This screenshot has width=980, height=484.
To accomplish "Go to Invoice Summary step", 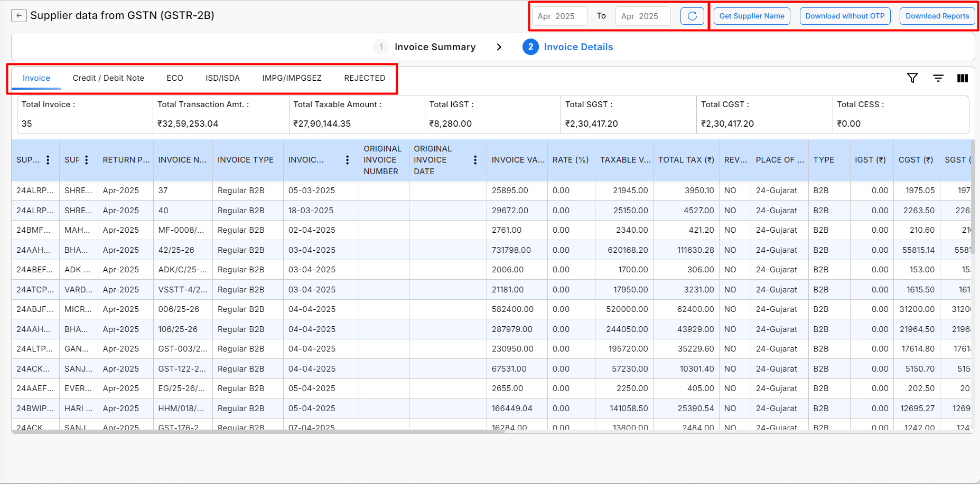I will (434, 47).
